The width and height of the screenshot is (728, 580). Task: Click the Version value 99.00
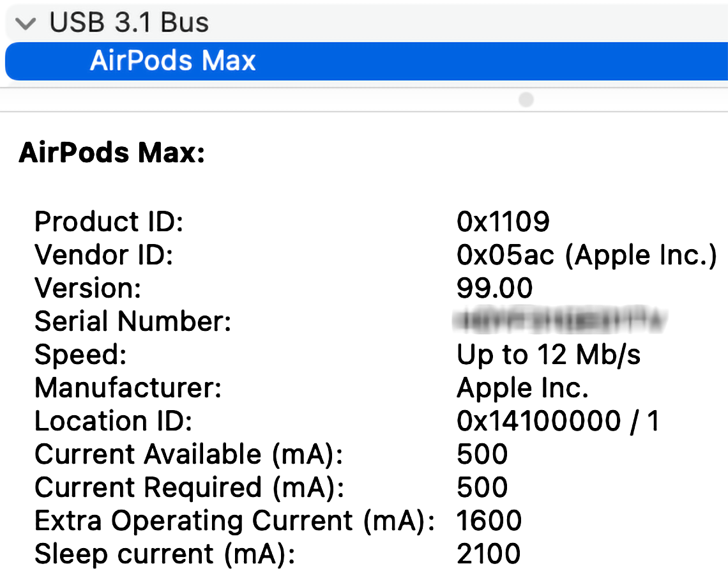pyautogui.click(x=494, y=288)
